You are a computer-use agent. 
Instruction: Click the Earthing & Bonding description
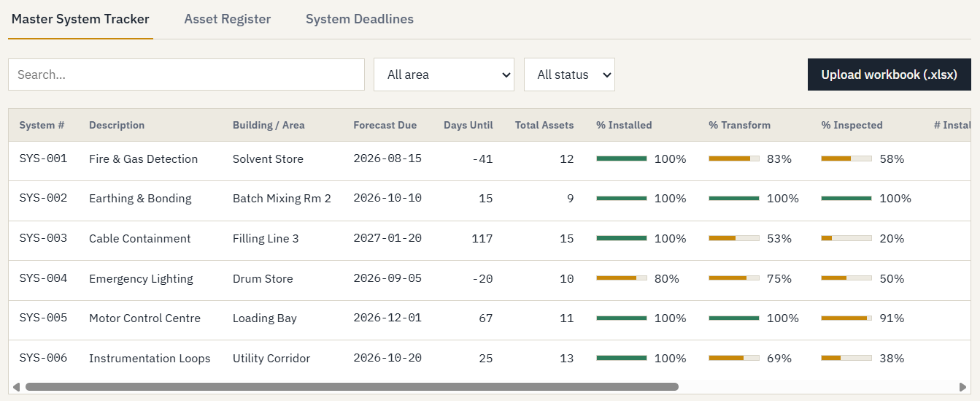(140, 198)
